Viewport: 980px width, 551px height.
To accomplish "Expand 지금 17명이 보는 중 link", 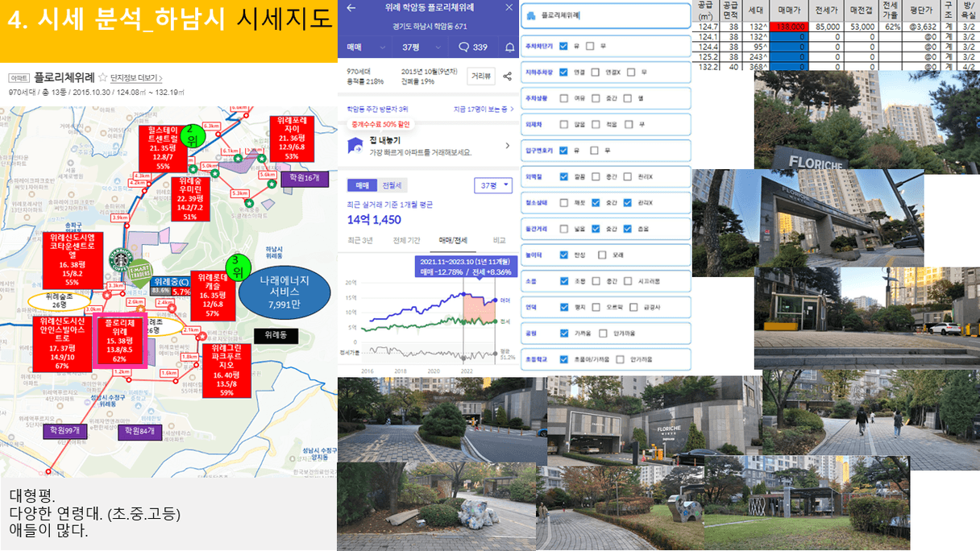I will click(484, 109).
